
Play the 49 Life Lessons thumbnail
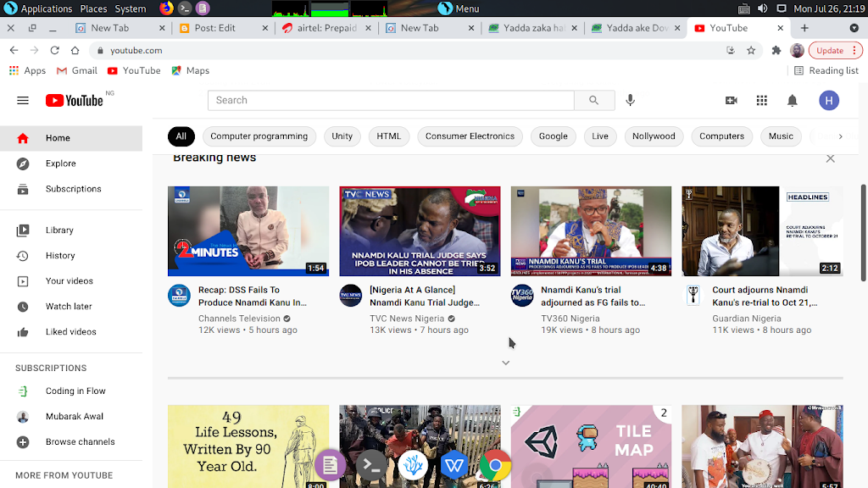click(x=248, y=446)
